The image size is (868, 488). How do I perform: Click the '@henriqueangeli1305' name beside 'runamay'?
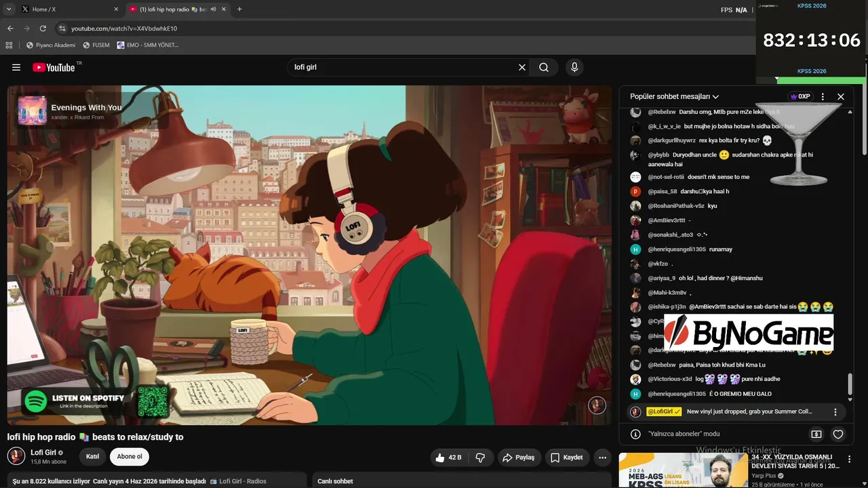pos(677,249)
